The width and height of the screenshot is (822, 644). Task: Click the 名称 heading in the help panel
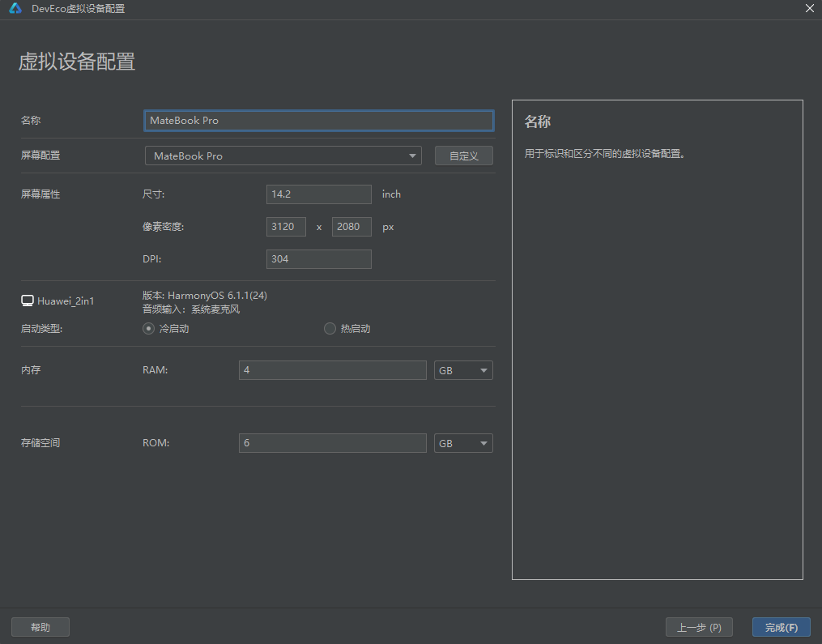[538, 122]
